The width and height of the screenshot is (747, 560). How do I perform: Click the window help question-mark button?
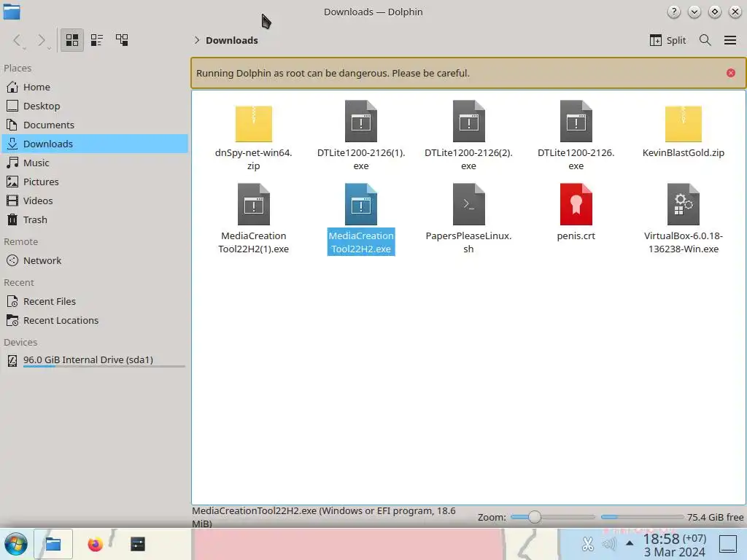673,12
